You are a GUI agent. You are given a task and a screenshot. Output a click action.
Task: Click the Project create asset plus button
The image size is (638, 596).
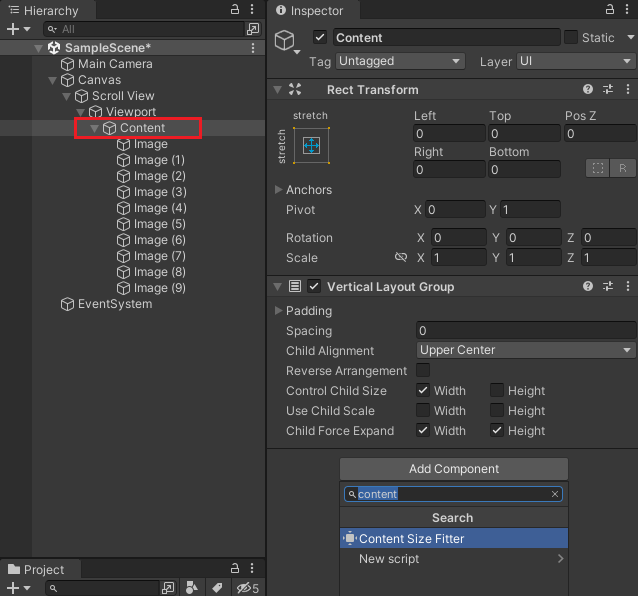click(x=17, y=587)
